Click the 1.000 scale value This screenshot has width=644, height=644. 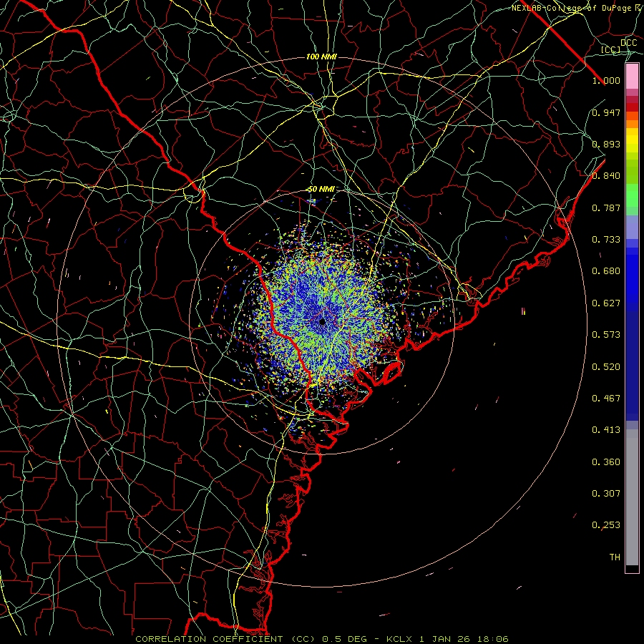click(606, 80)
